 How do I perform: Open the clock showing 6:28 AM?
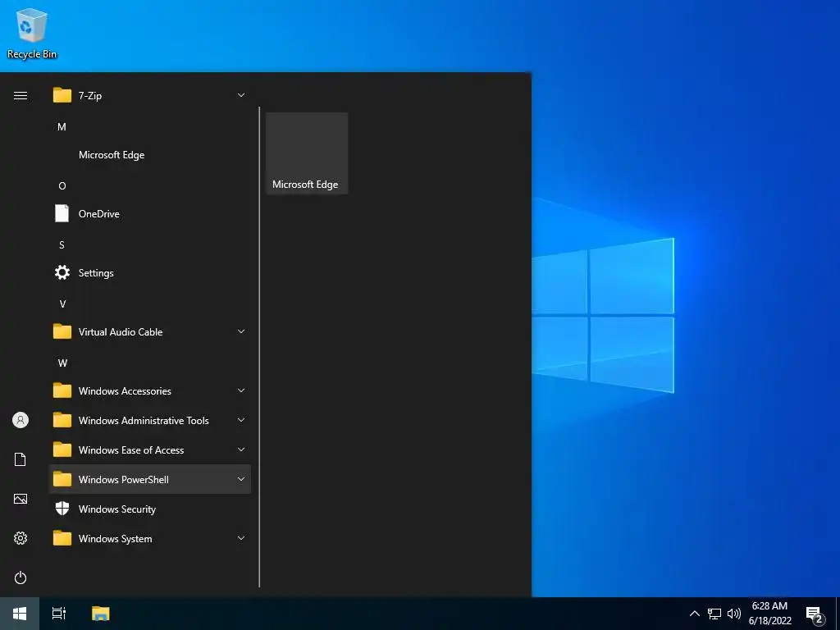pos(769,614)
